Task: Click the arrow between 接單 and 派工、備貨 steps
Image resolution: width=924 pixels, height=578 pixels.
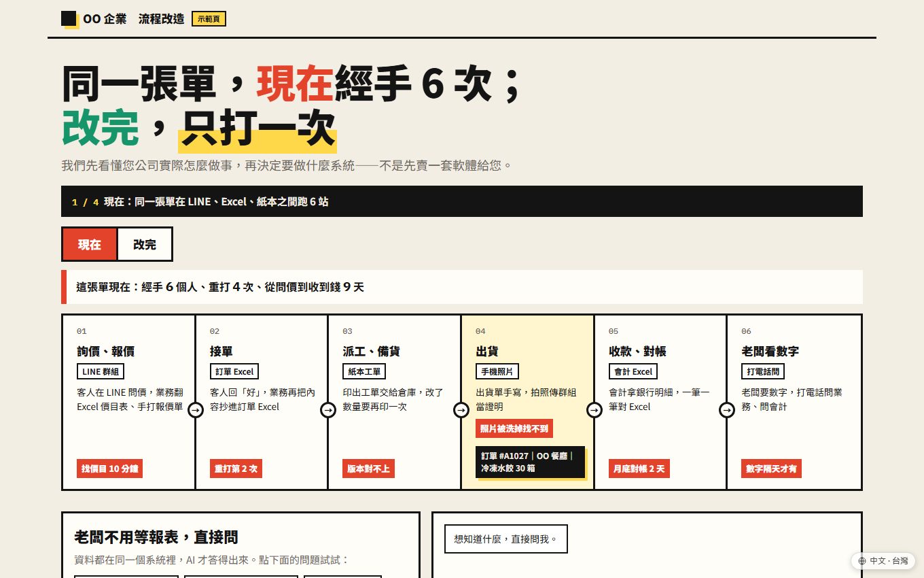Action: [x=328, y=410]
